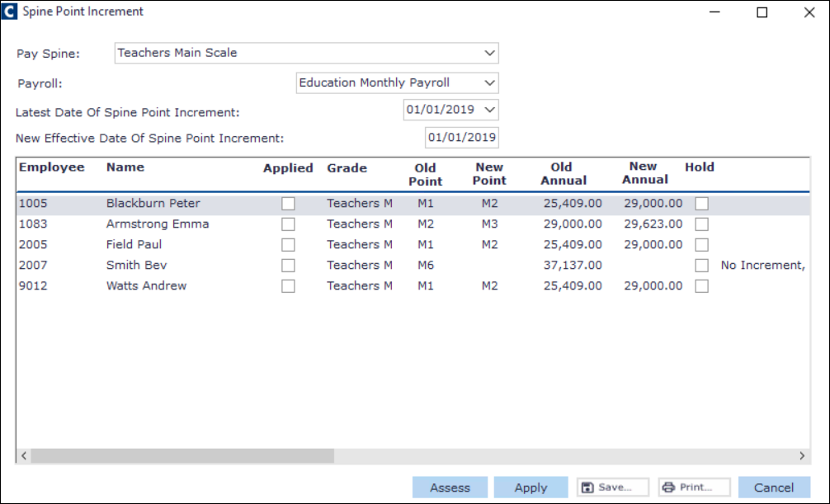
Task: Open the Pay Spine dropdown
Action: pyautogui.click(x=306, y=53)
